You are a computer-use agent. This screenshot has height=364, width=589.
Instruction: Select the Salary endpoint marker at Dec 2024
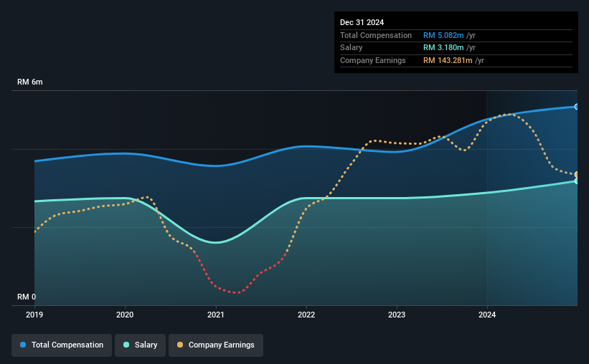pyautogui.click(x=576, y=181)
